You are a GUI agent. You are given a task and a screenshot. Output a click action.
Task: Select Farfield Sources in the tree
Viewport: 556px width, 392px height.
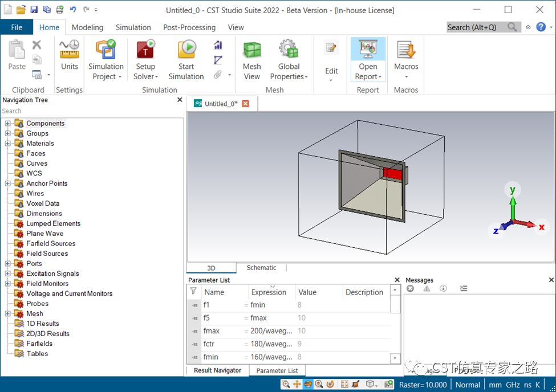[x=51, y=243]
